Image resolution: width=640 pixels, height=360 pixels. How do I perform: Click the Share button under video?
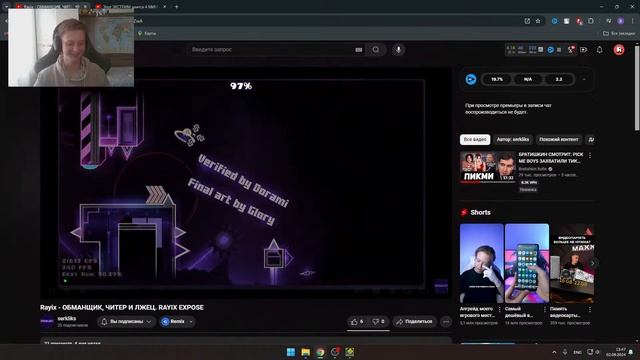(414, 322)
